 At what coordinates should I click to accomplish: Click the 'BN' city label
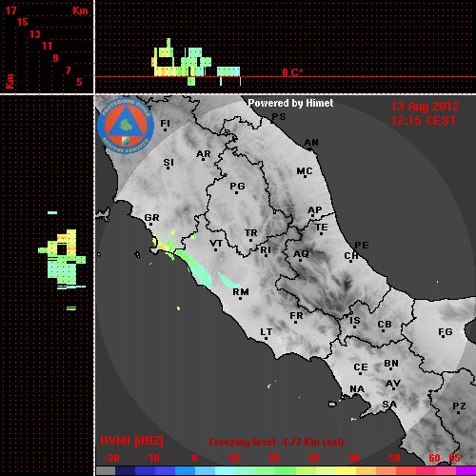click(x=391, y=364)
